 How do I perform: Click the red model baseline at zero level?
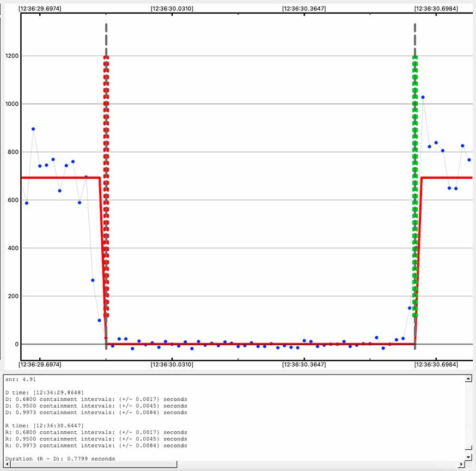(260, 343)
